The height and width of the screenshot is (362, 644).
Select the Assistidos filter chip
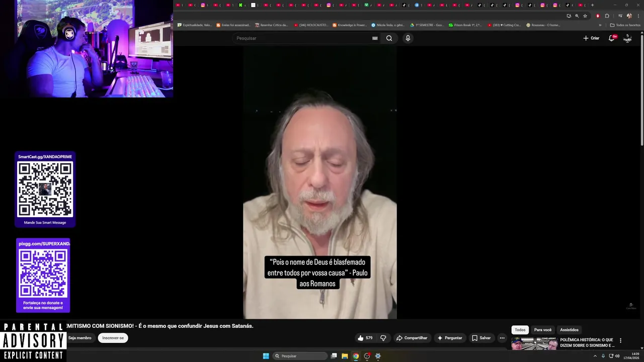[569, 330]
